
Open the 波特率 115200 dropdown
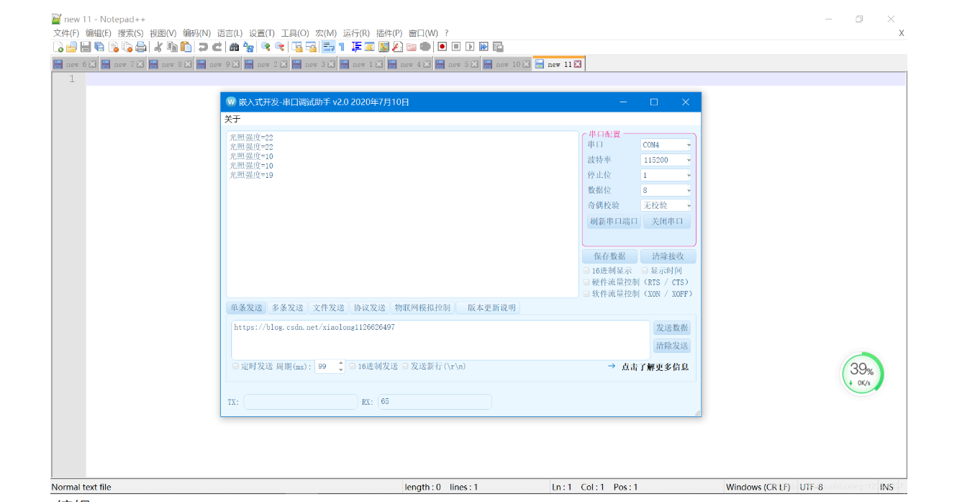(x=666, y=160)
